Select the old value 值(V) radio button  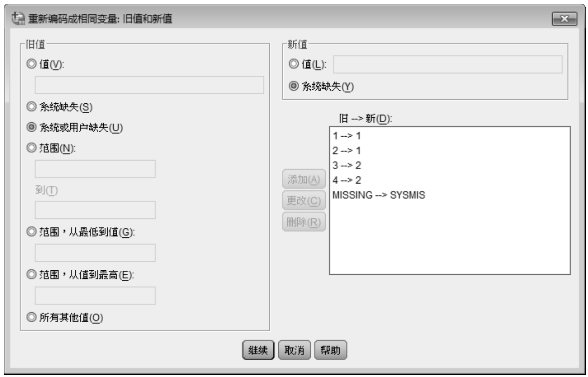pyautogui.click(x=31, y=64)
